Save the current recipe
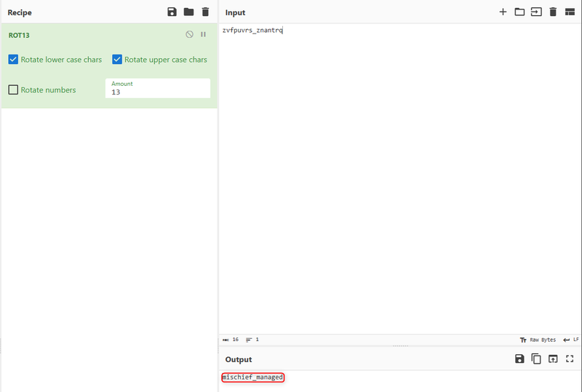Image resolution: width=582 pixels, height=392 pixels. tap(172, 12)
